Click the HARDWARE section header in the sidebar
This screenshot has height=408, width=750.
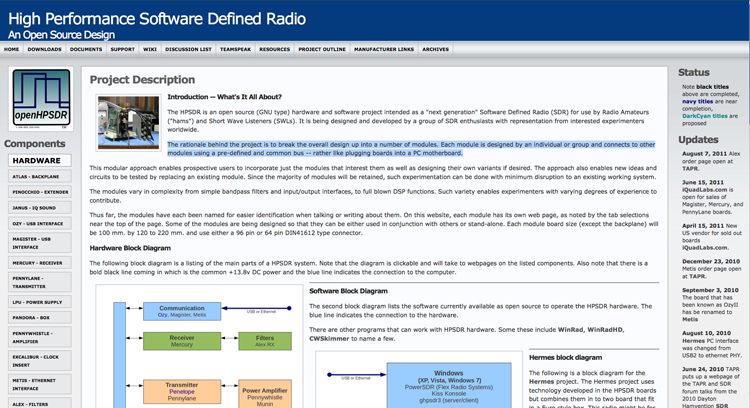37,160
